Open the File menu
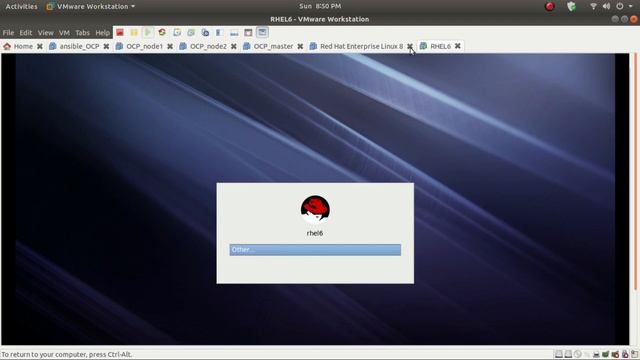Viewport: 640px width, 360px height. 8,33
